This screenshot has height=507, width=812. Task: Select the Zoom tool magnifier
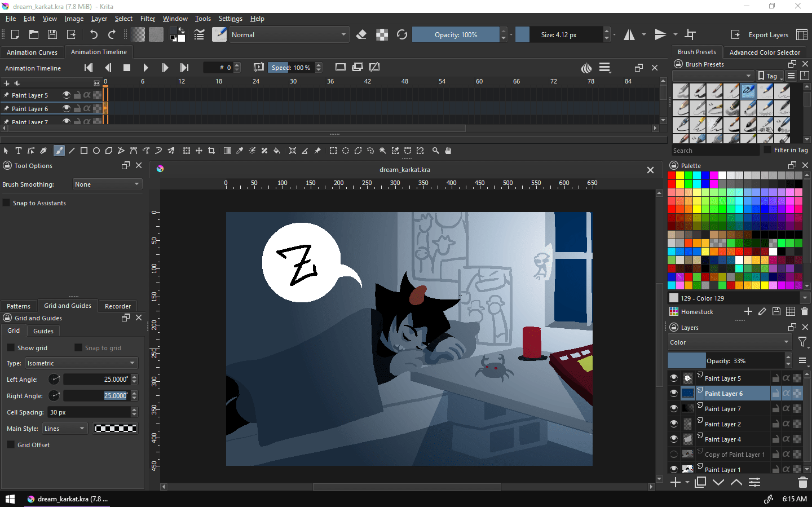click(x=435, y=151)
